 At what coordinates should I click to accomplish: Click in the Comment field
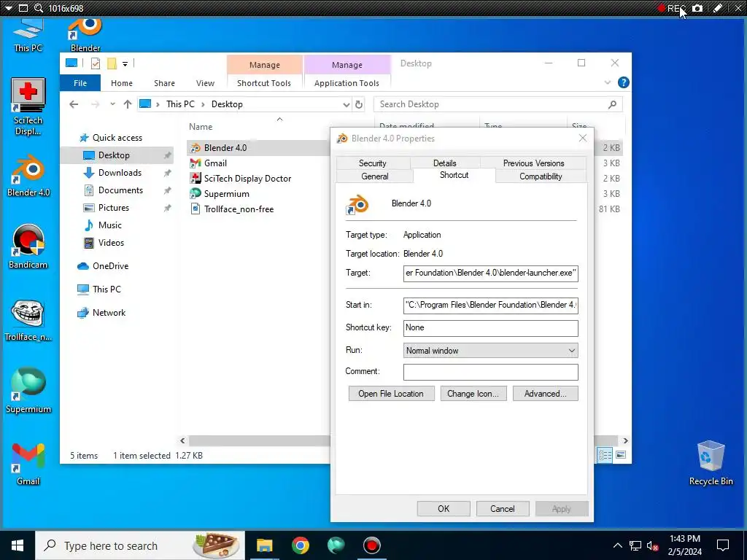pos(490,372)
